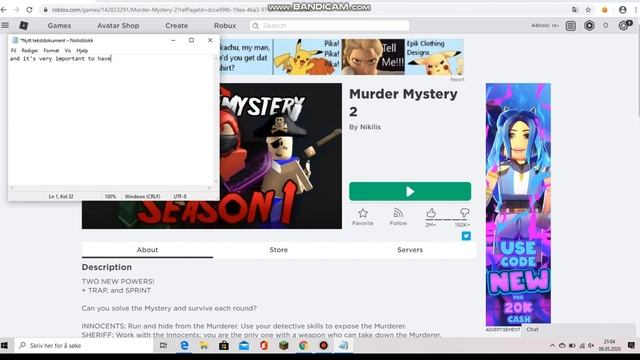The image size is (640, 360).
Task: Open the taskbar clock and date
Action: point(609,345)
